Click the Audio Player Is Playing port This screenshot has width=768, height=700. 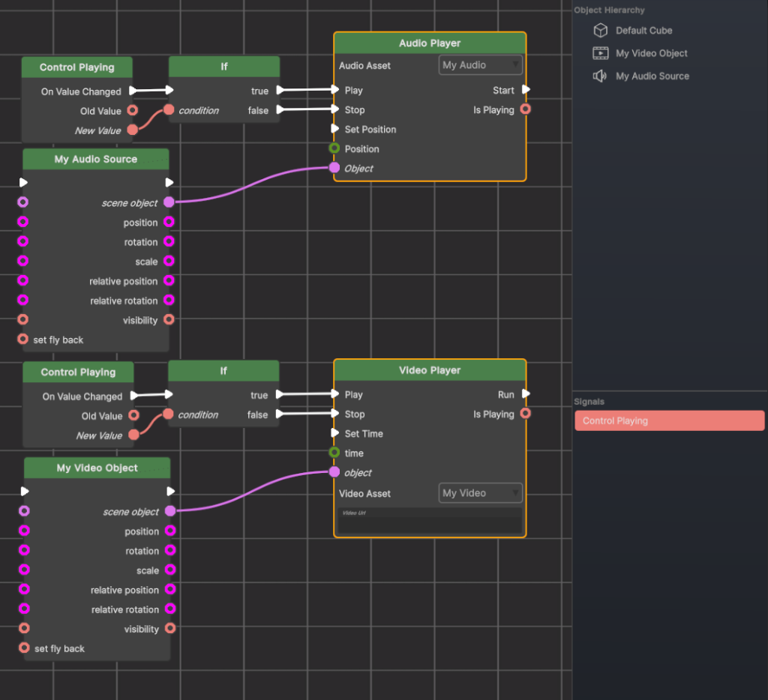[526, 109]
